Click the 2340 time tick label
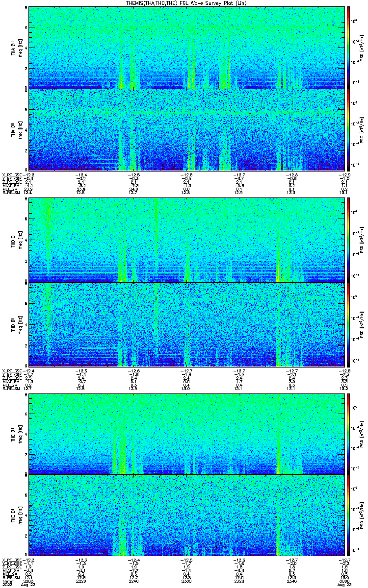The height and width of the screenshot is (588, 368). point(291,580)
